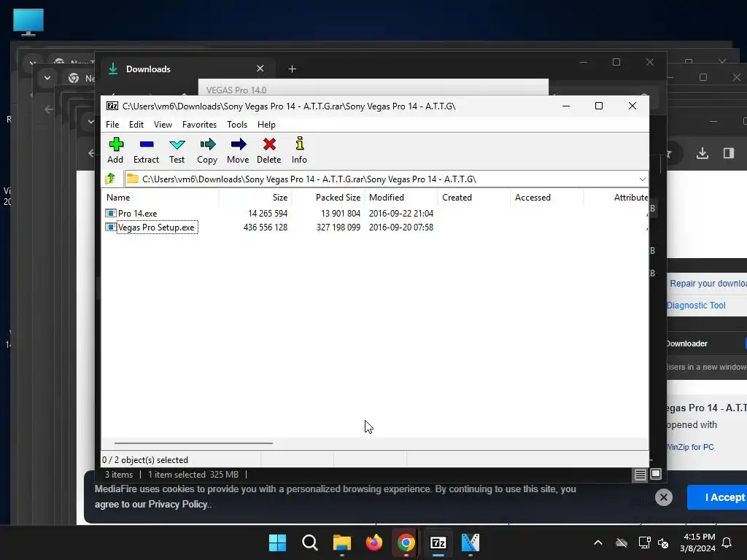Close the Downloads tab
Viewport: 747px width, 560px height.
click(260, 69)
